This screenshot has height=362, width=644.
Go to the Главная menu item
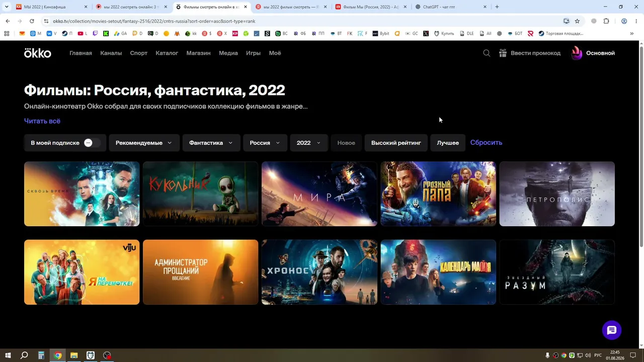[80, 53]
